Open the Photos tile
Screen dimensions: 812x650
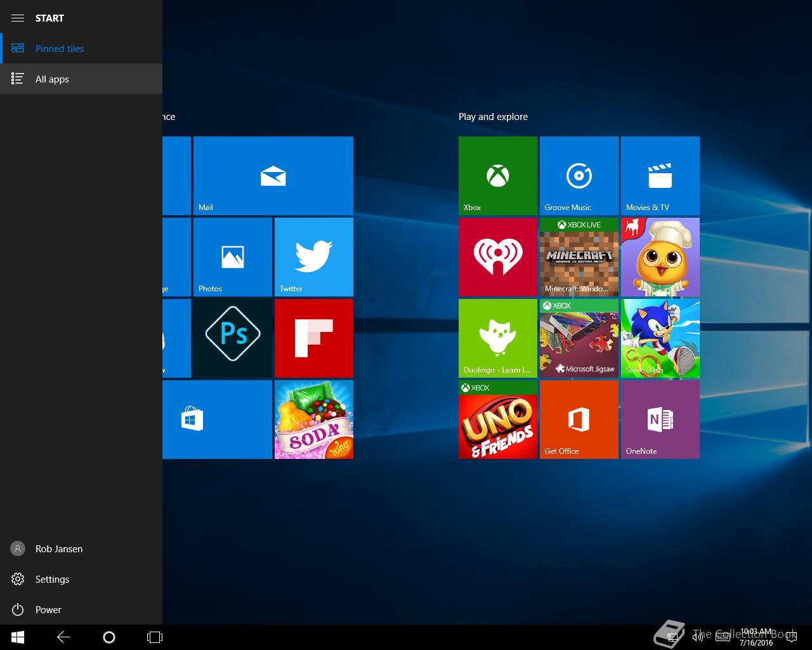(233, 257)
